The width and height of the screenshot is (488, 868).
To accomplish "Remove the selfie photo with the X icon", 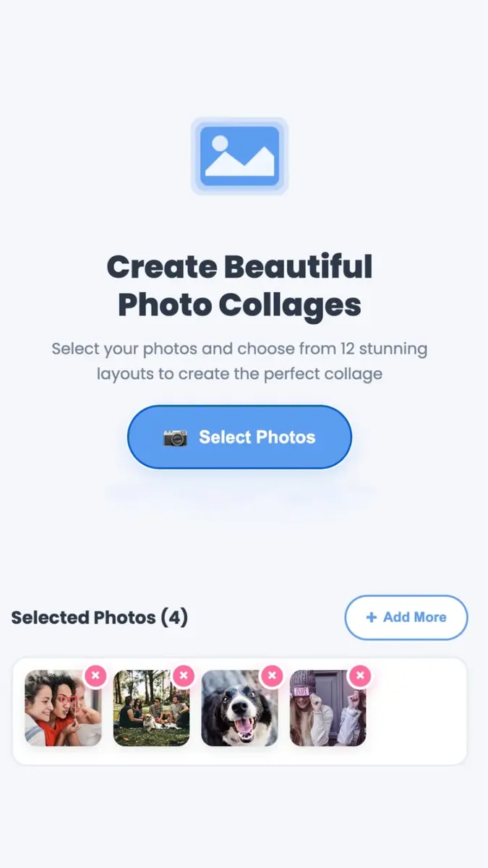I will (95, 676).
